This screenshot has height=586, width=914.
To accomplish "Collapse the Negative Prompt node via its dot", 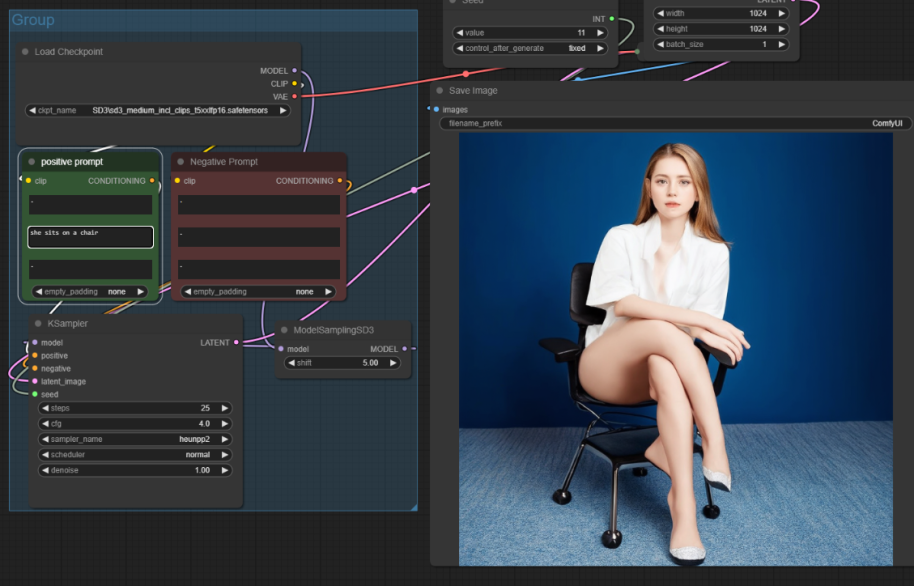I will pyautogui.click(x=181, y=162).
